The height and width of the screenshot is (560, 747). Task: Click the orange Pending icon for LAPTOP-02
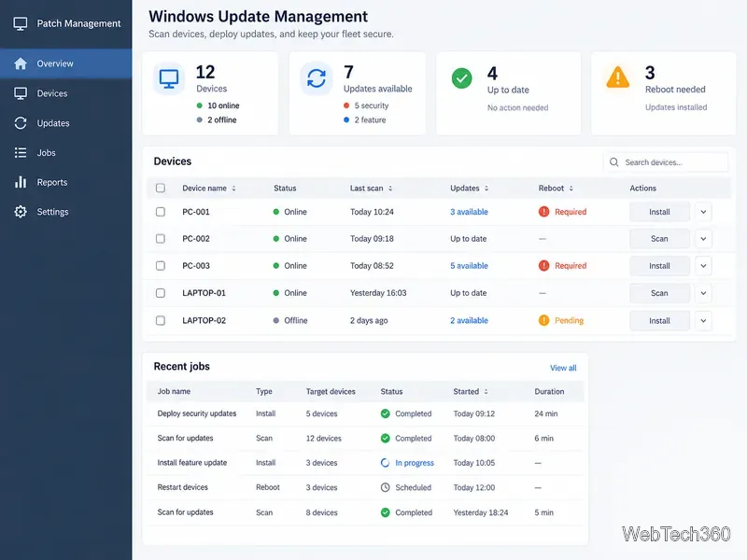coord(543,320)
